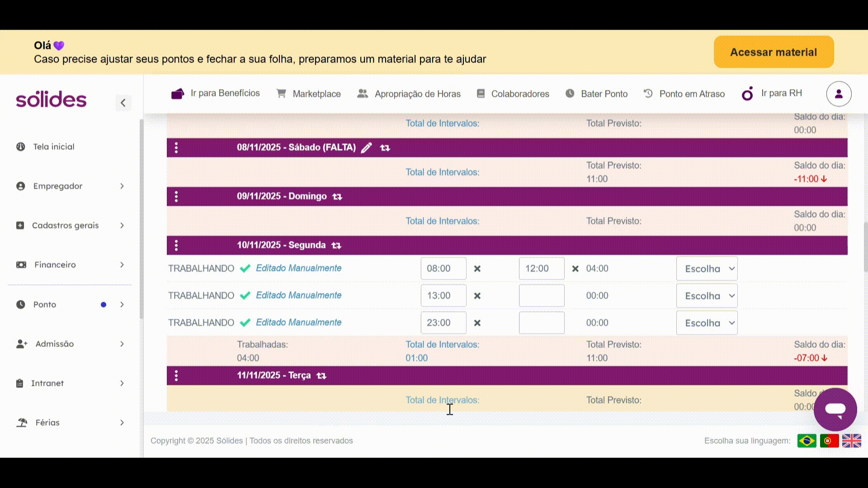Viewport: 868px width, 488px height.
Task: Clear the 08:00 entry with its X
Action: pyautogui.click(x=477, y=269)
